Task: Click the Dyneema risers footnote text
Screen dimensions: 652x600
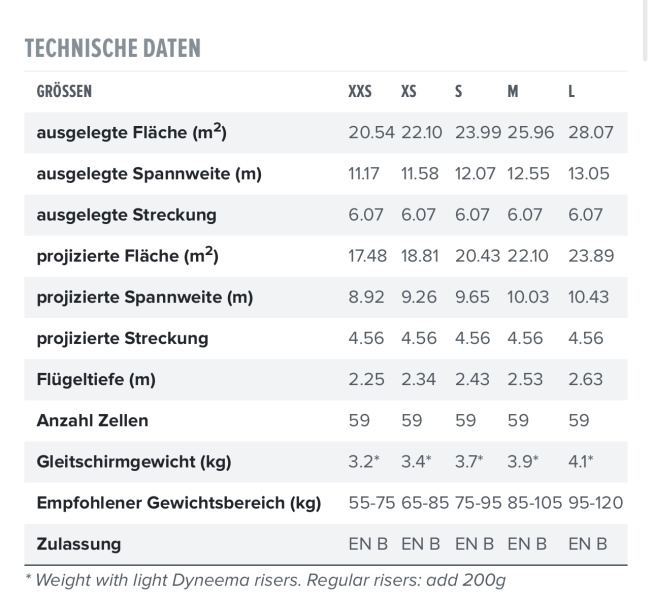Action: click(265, 580)
